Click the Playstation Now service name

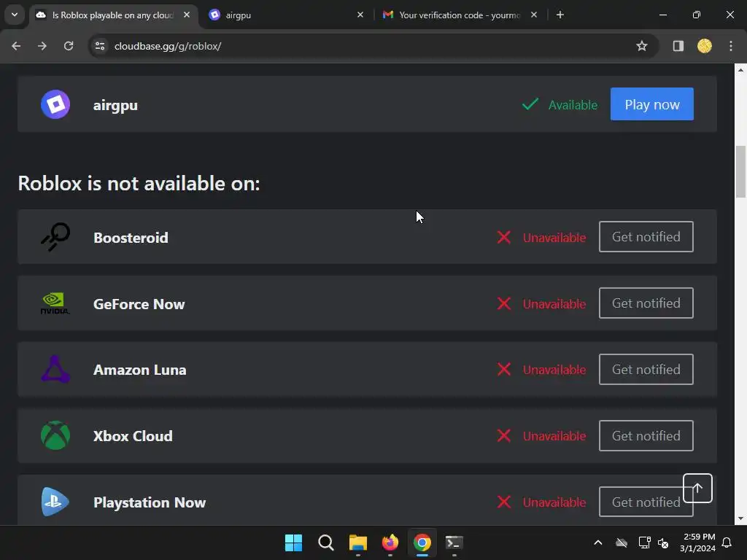click(x=149, y=502)
